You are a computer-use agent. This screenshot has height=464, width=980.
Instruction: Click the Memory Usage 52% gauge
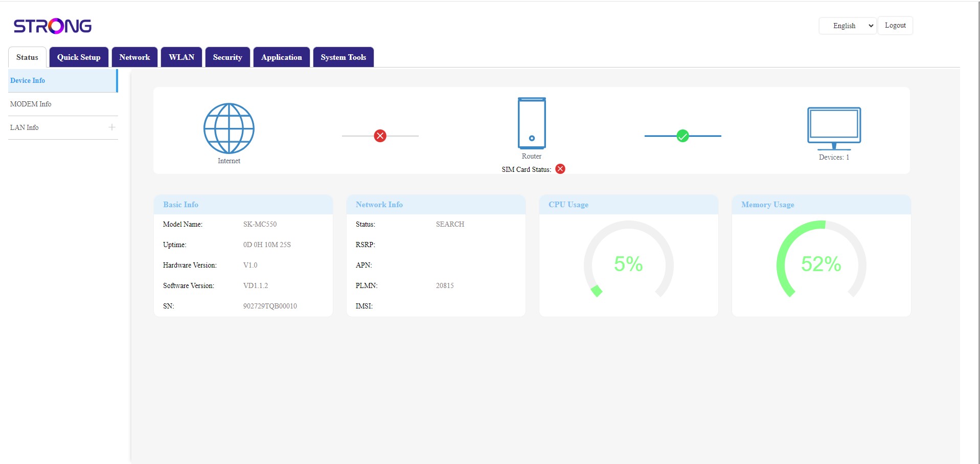[x=821, y=259]
